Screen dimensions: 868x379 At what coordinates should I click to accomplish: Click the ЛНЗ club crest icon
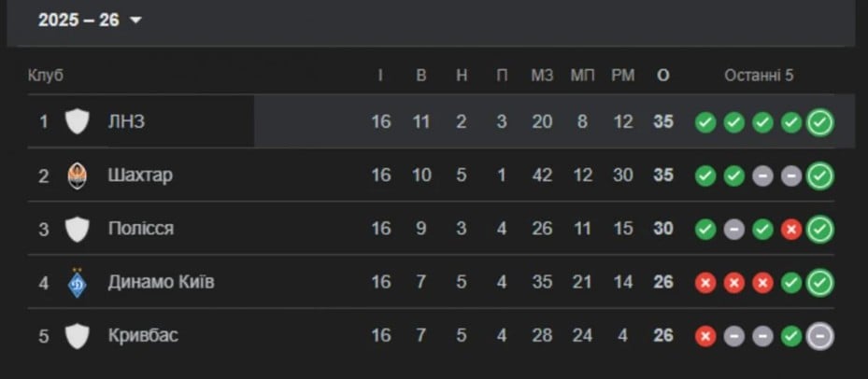pyautogui.click(x=77, y=121)
